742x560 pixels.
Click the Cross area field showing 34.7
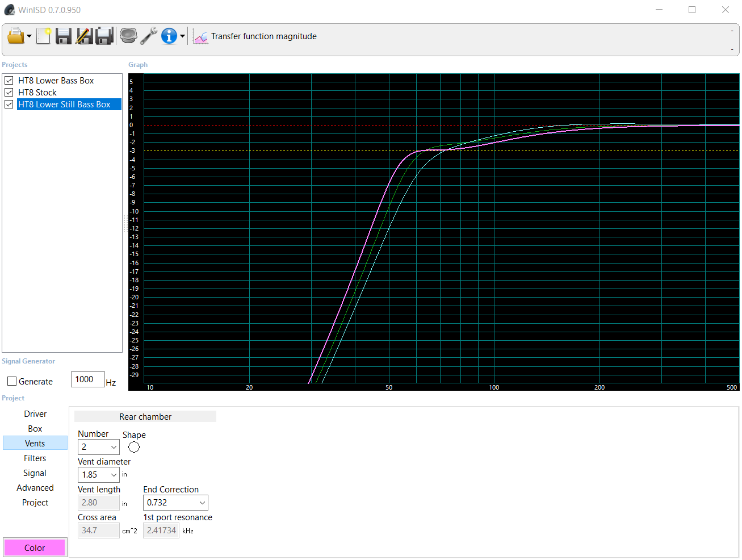[x=98, y=530]
